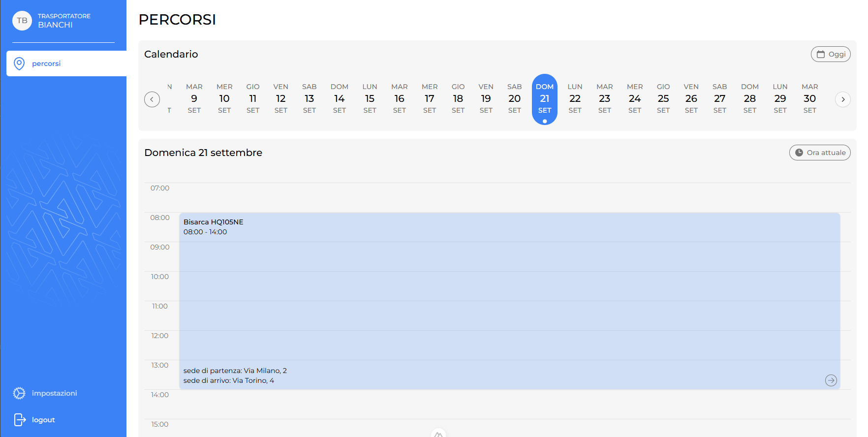
Task: Open the percorsi menu item
Action: point(46,63)
